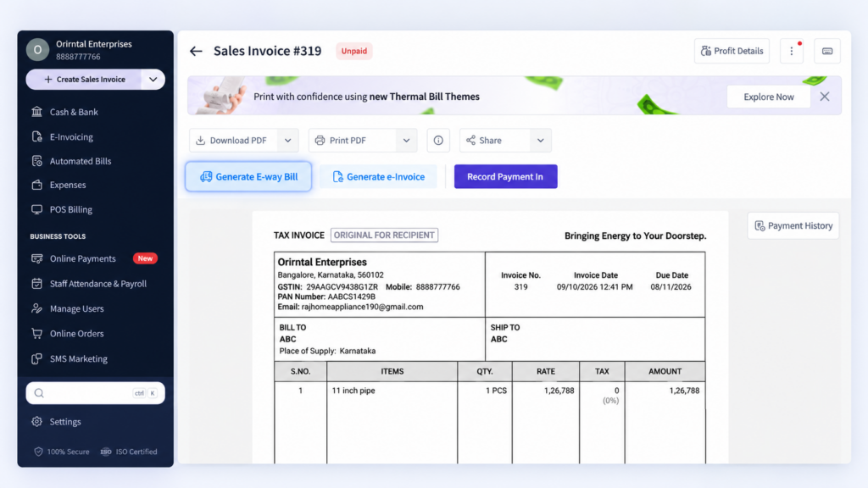
Task: Click the E-Invoicing document icon
Action: point(37,136)
